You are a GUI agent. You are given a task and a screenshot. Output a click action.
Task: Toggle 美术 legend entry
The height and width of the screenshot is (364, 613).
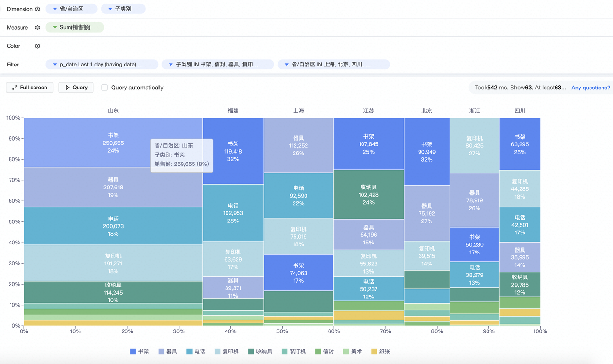(352, 352)
